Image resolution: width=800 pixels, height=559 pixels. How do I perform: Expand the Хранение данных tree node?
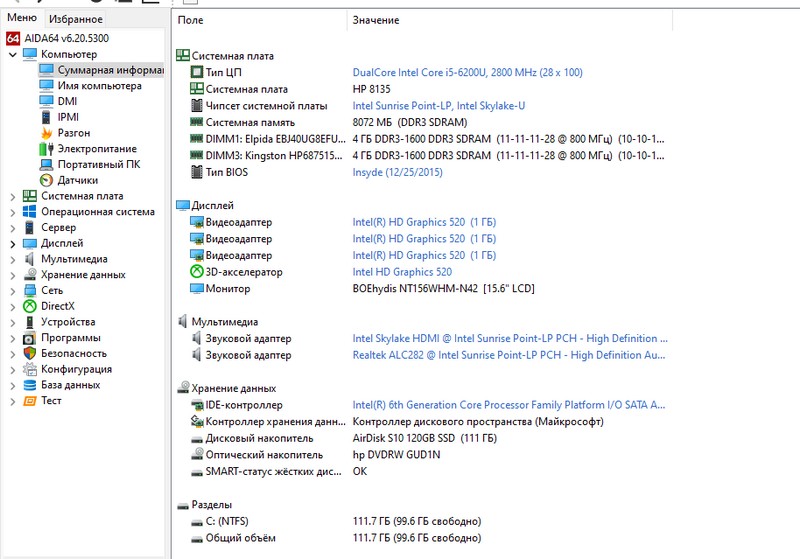[x=12, y=274]
